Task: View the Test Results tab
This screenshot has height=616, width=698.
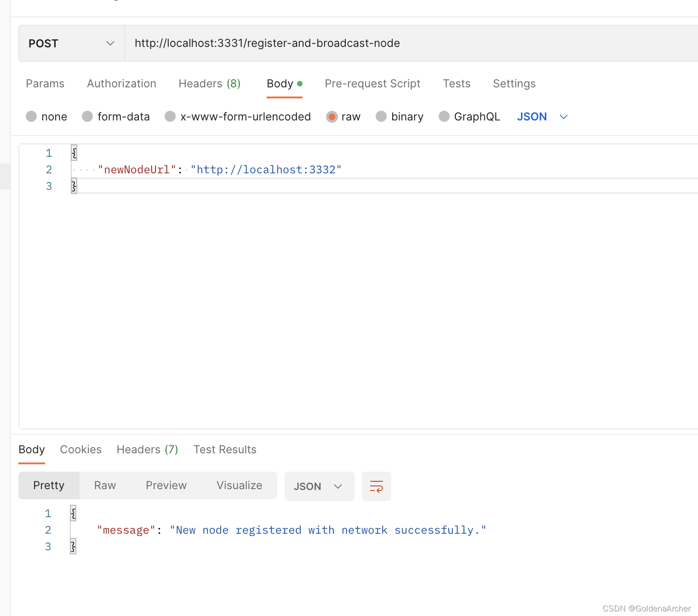Action: [225, 450]
